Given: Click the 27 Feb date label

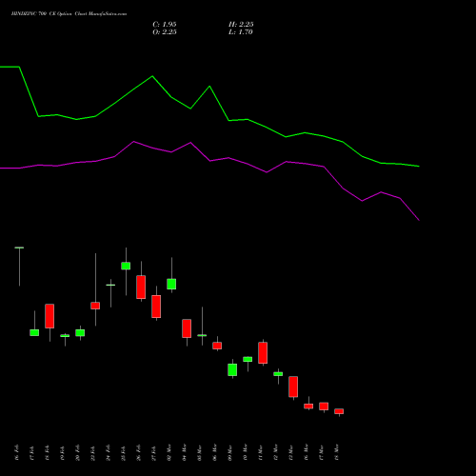Looking at the screenshot, I should pos(154,452).
